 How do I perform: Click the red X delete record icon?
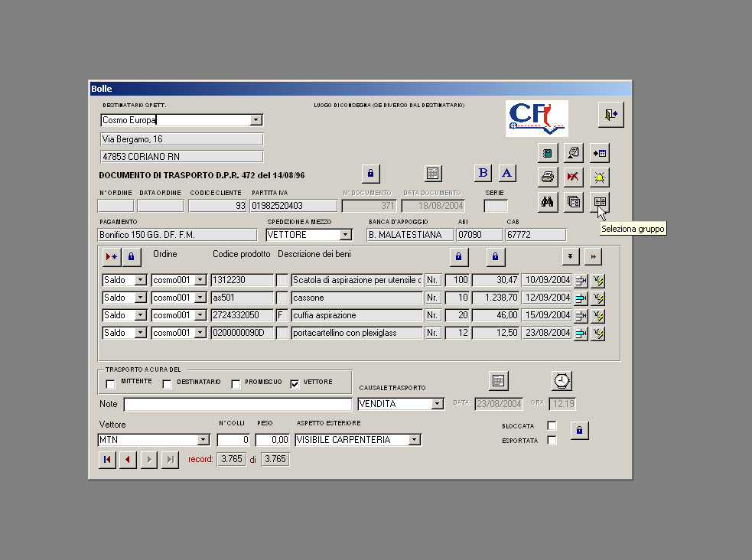coord(573,177)
